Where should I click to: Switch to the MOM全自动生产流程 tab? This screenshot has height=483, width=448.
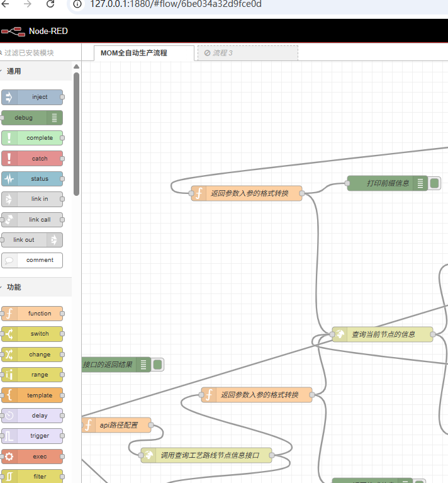143,53
